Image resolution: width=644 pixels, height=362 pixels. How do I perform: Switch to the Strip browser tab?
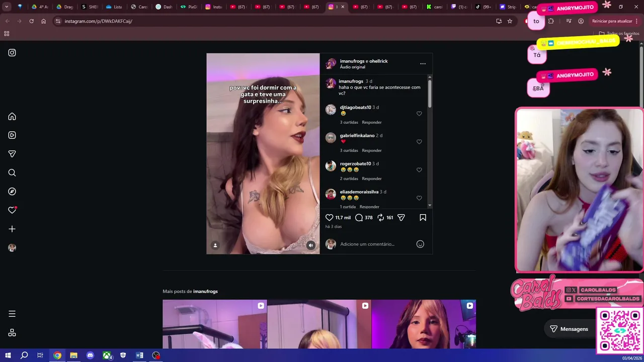tap(508, 7)
